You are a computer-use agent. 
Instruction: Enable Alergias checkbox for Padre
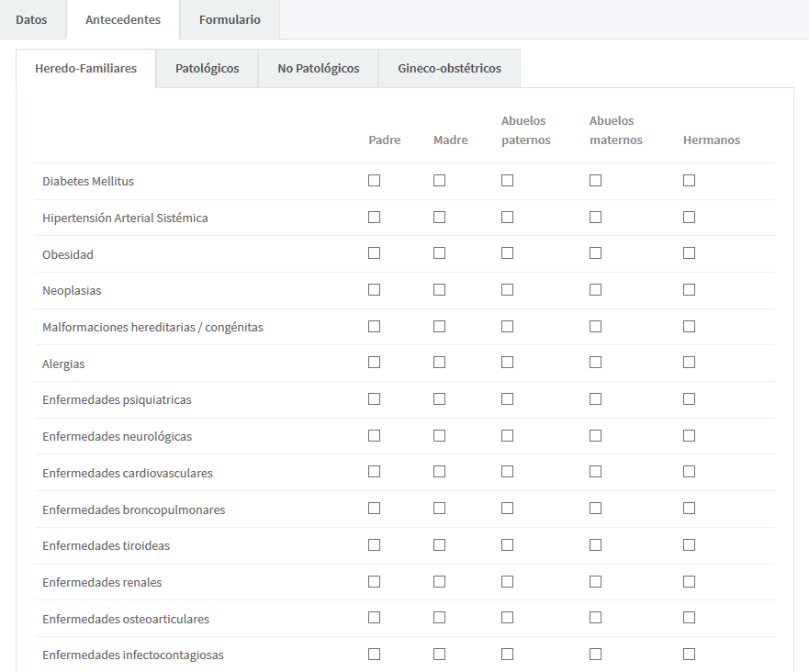tap(374, 363)
